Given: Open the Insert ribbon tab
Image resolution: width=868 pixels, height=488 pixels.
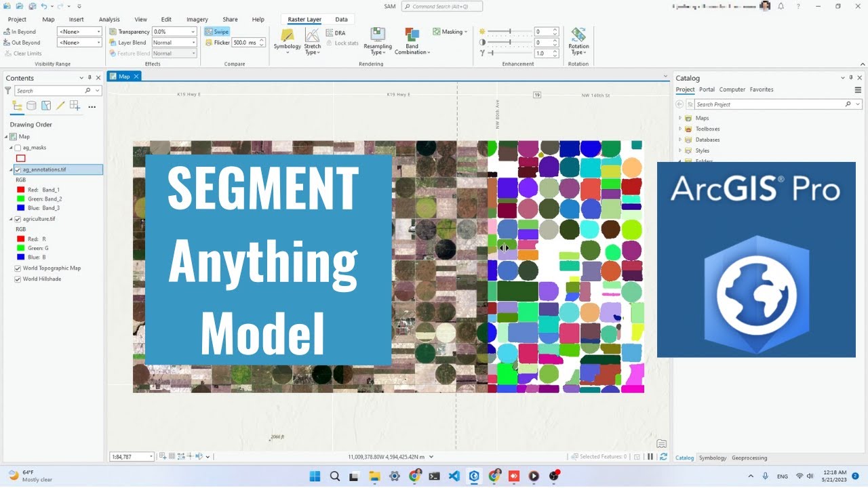Looking at the screenshot, I should pos(77,20).
